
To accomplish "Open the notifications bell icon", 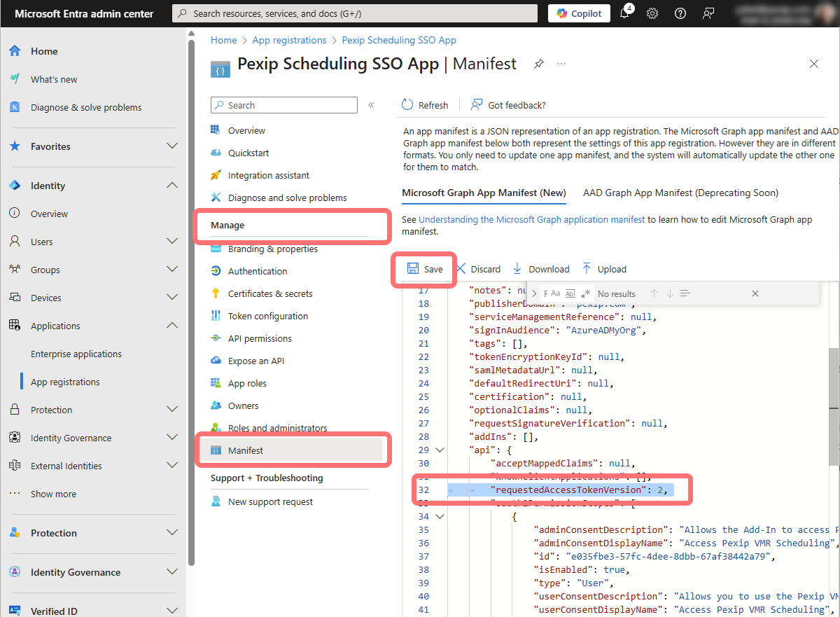I will (x=624, y=13).
